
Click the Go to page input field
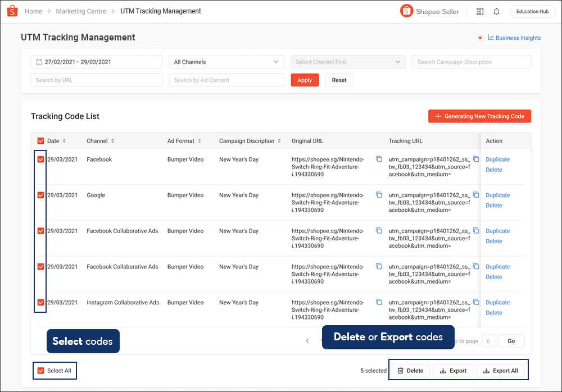click(x=488, y=341)
